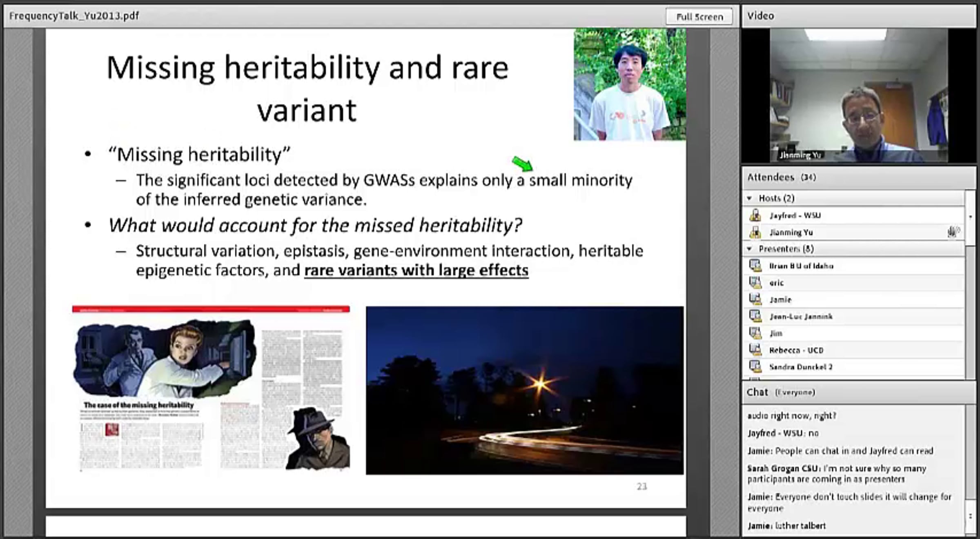The image size is (980, 539).
Task: Click the Attendees panel scrollbar
Action: coord(971,310)
